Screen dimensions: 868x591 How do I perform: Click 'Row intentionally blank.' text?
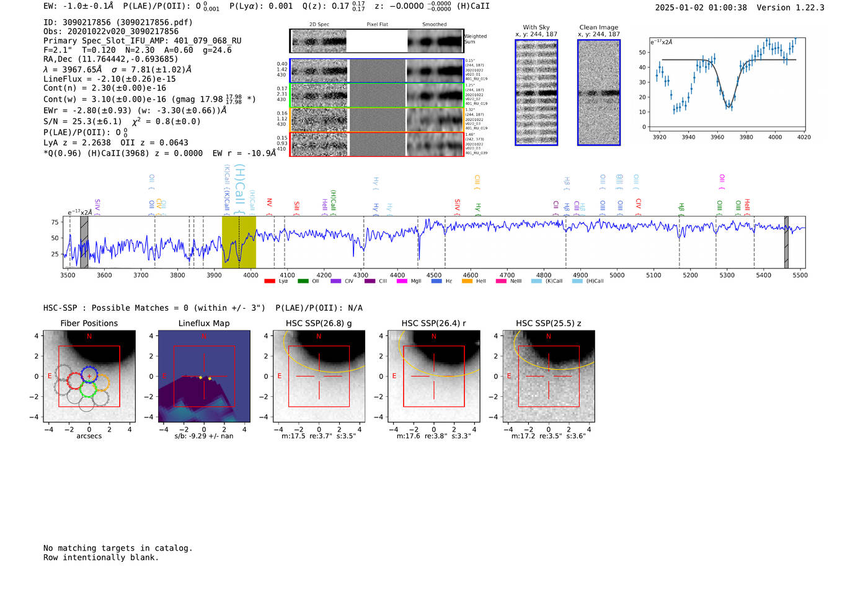click(x=101, y=558)
